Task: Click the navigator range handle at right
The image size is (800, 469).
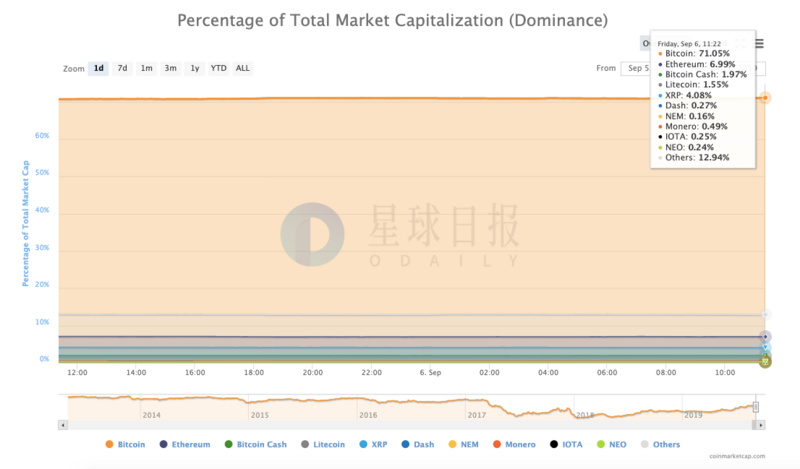Action: click(756, 407)
